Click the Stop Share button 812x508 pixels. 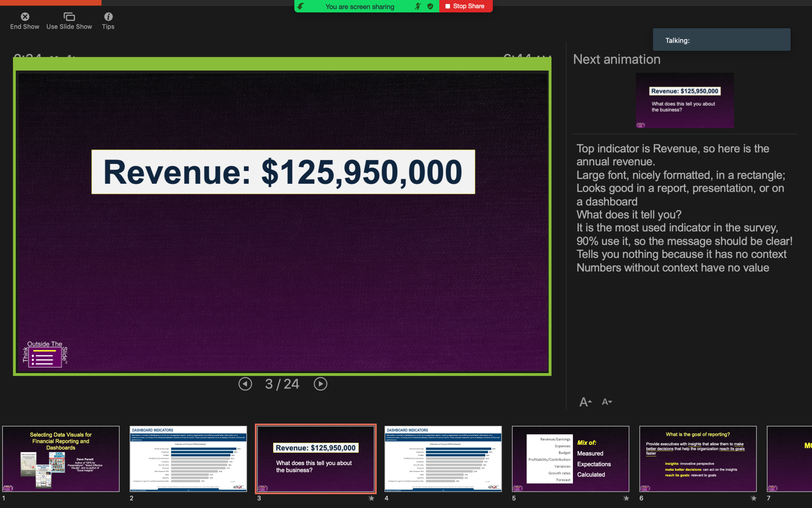coord(466,6)
